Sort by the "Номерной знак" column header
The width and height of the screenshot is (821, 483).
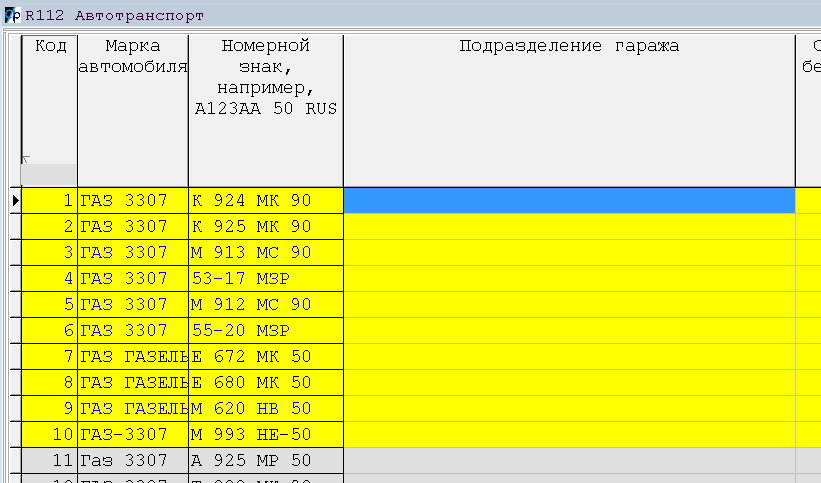(x=265, y=77)
